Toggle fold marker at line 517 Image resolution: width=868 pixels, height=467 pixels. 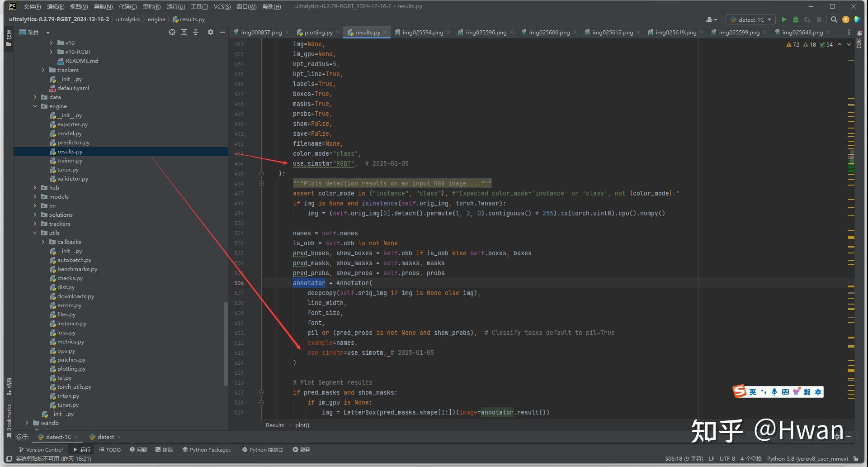coord(261,393)
